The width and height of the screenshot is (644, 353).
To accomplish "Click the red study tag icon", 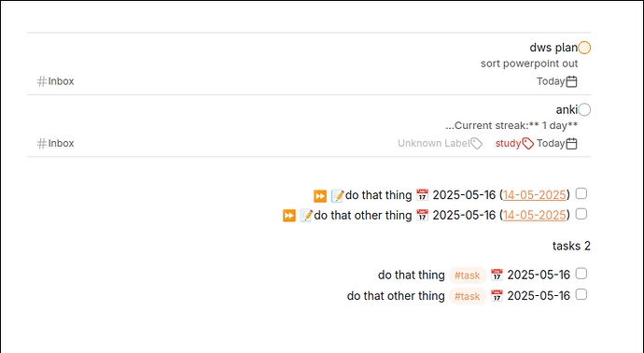I will coord(527,144).
